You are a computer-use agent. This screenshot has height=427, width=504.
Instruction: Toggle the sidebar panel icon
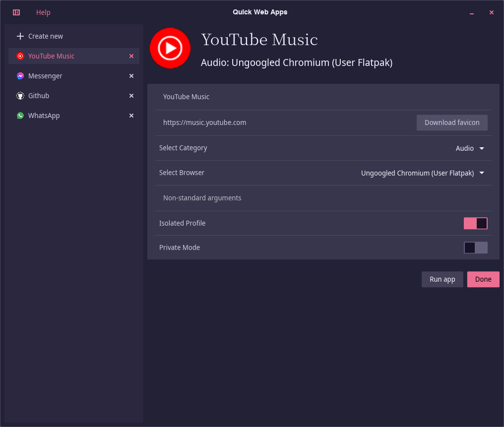[16, 12]
